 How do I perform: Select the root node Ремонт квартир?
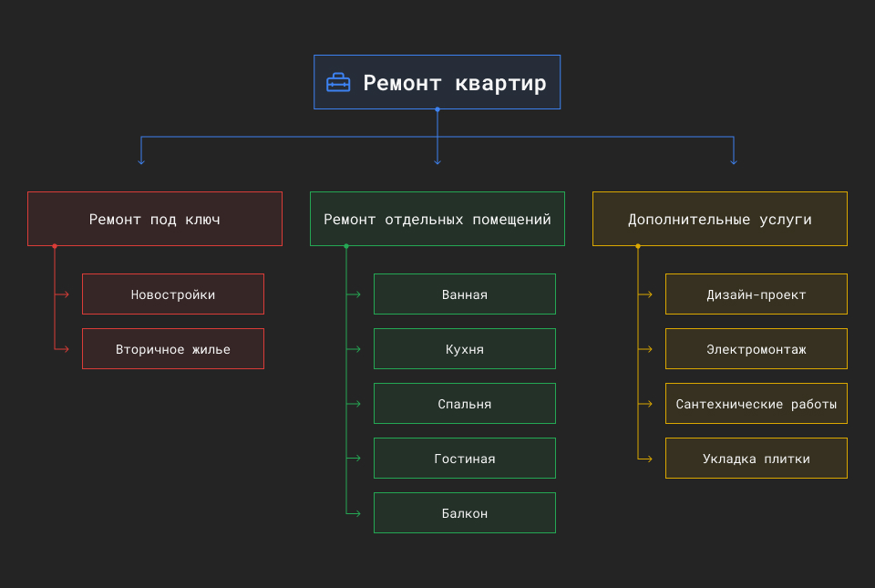coord(437,82)
